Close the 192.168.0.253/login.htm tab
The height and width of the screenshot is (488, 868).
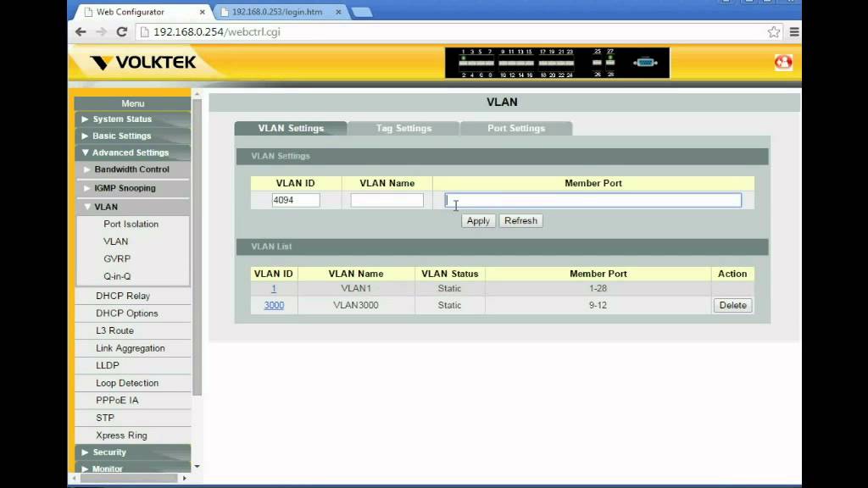338,12
